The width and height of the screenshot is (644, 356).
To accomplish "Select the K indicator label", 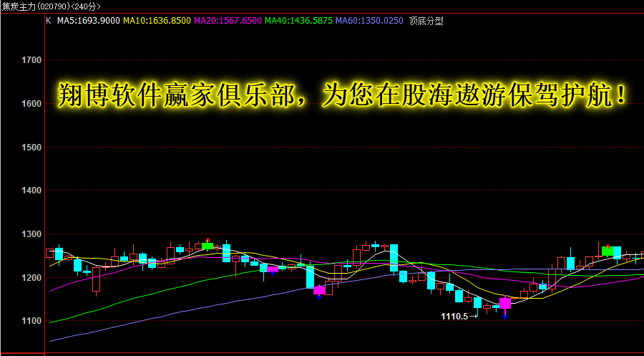I will coord(48,21).
